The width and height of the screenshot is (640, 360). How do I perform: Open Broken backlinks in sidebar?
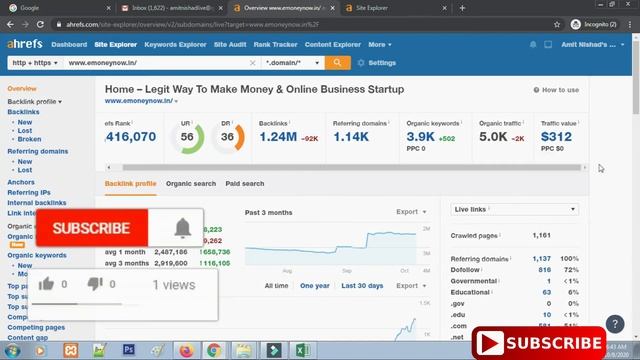[29, 139]
